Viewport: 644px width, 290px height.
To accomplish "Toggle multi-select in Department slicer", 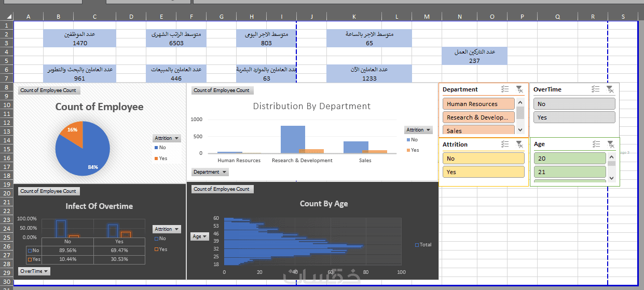I will pyautogui.click(x=505, y=89).
